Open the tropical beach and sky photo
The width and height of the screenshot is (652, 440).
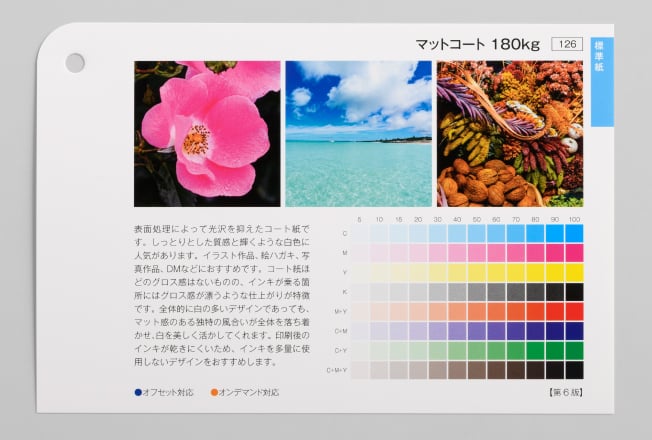[x=358, y=133]
